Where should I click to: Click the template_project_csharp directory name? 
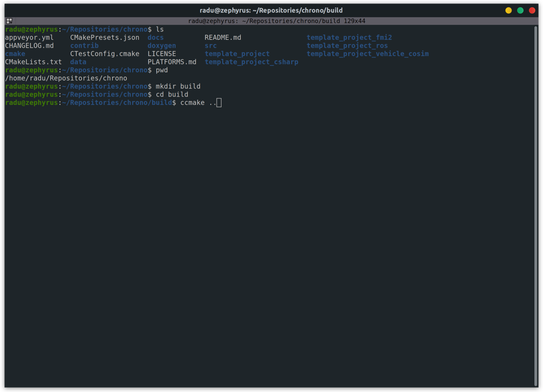pyautogui.click(x=251, y=62)
